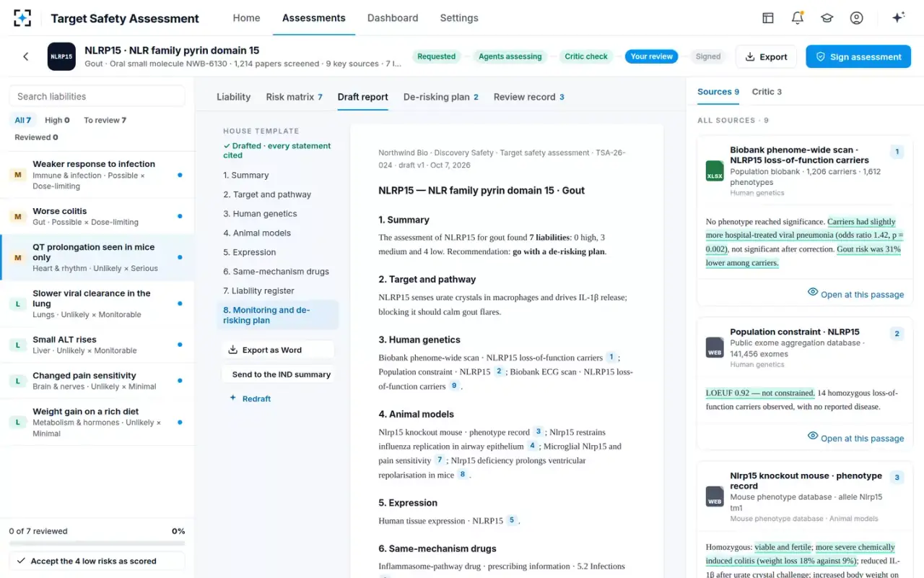Viewport: 924px width, 578px height.
Task: Open the user profile icon
Action: pos(856,18)
